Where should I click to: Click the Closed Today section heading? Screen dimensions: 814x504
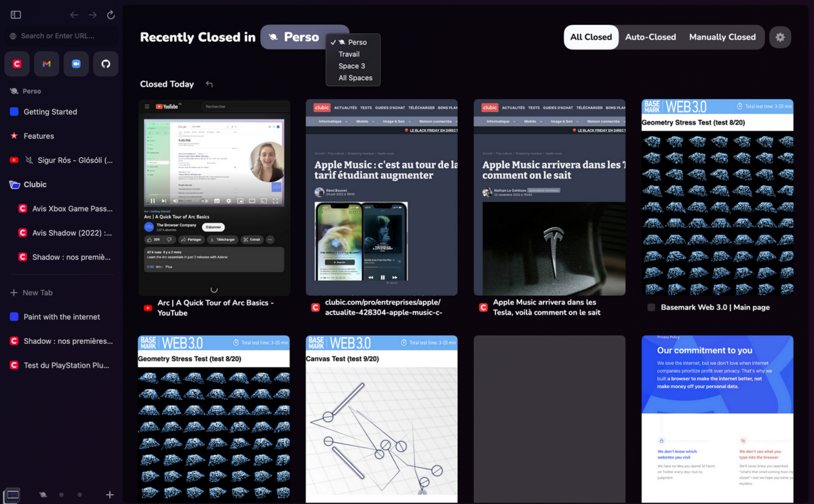pyautogui.click(x=167, y=84)
